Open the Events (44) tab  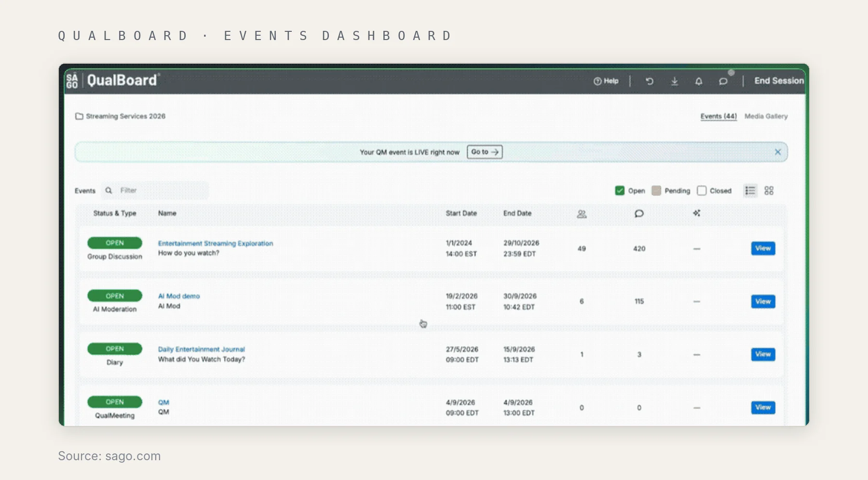[719, 116]
